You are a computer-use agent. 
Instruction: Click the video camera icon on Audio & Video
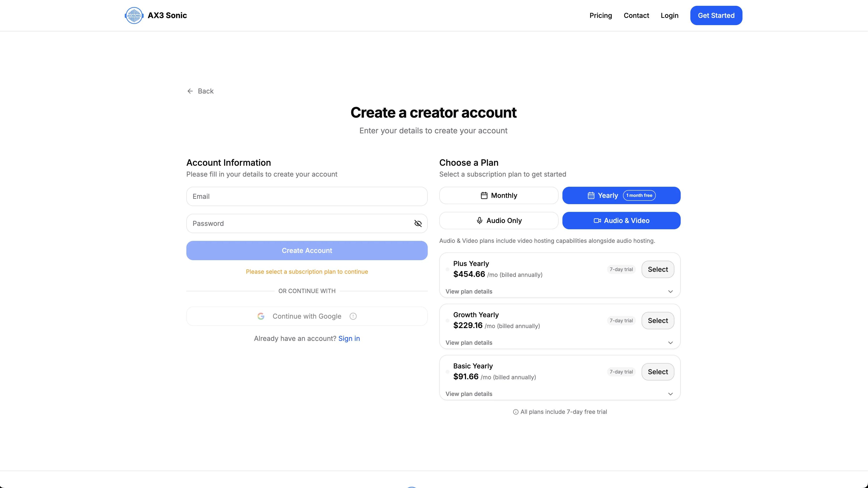(597, 221)
